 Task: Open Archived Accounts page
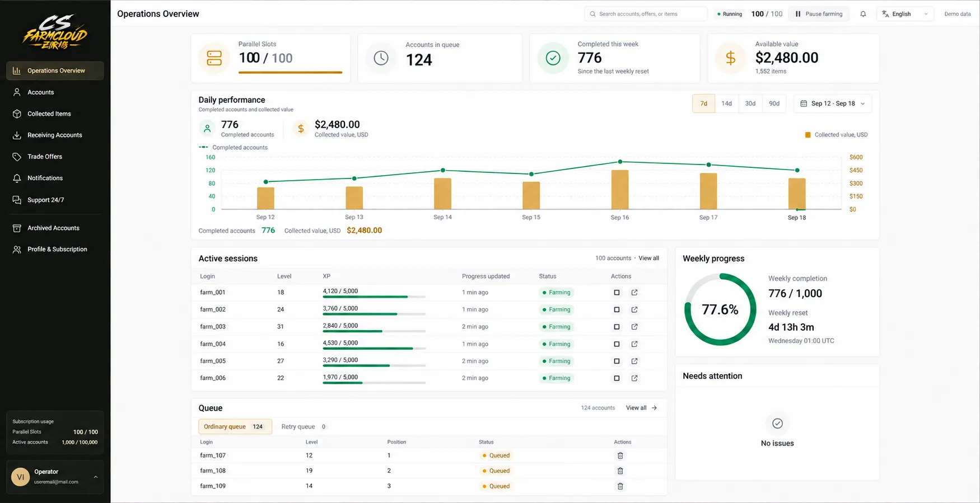pyautogui.click(x=55, y=228)
